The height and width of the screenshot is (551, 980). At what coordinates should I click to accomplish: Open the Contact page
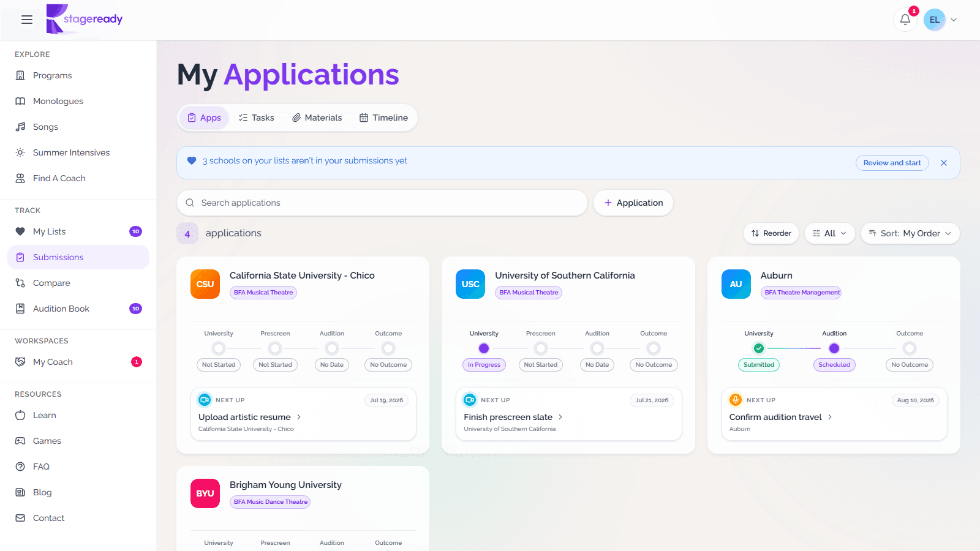[78, 518]
